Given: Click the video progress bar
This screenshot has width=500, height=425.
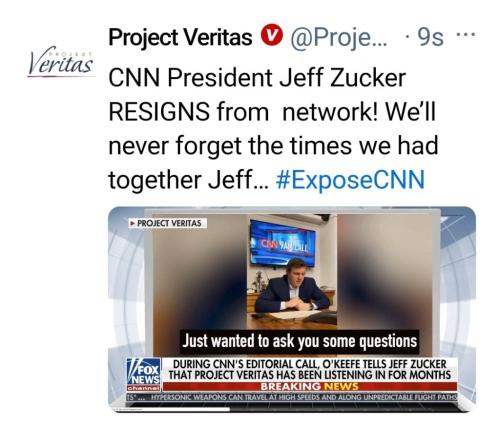Looking at the screenshot, I should (x=292, y=409).
